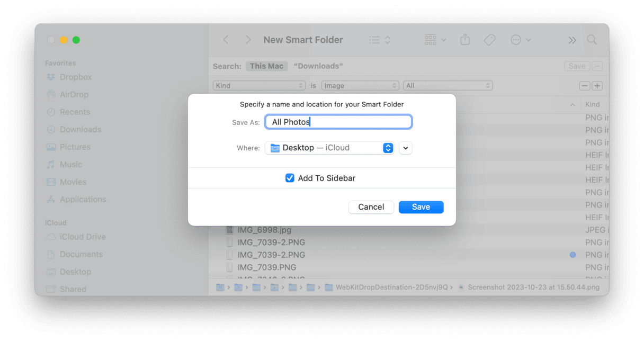Click the Save As name field
The width and height of the screenshot is (644, 342).
338,122
